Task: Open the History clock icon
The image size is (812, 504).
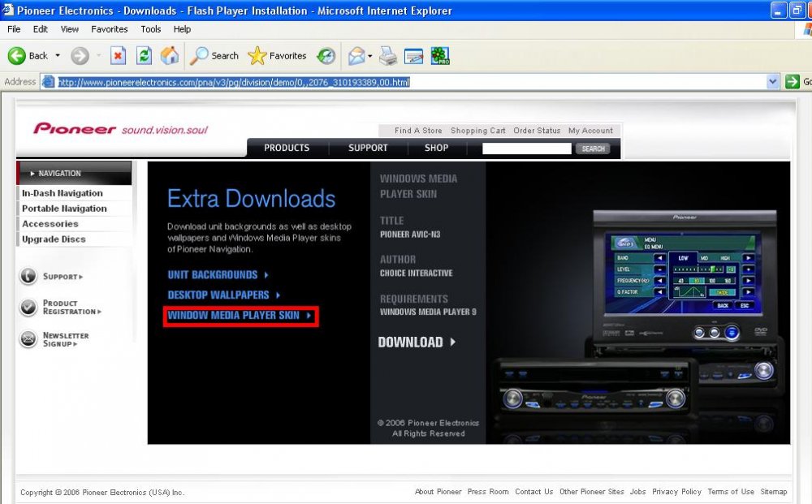Action: pyautogui.click(x=326, y=56)
